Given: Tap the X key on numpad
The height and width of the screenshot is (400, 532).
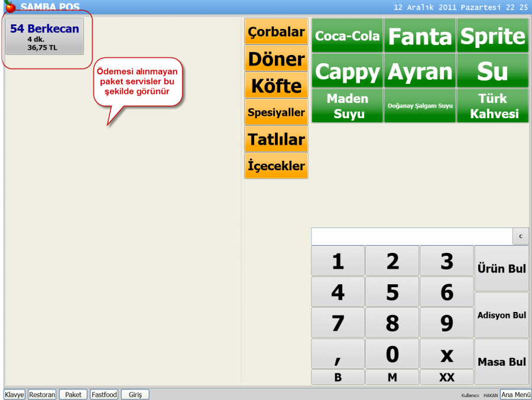Looking at the screenshot, I should 446,354.
